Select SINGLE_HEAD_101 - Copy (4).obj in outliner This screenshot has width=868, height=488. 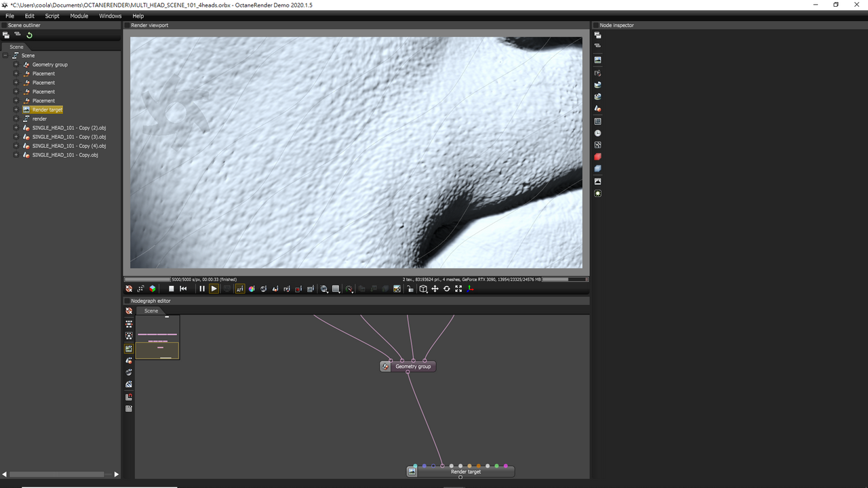pyautogui.click(x=69, y=146)
